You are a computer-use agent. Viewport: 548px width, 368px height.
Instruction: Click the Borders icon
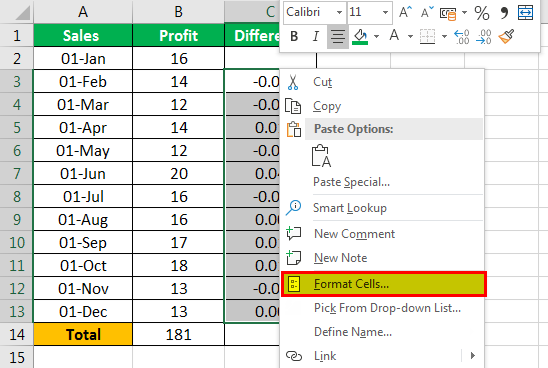coord(427,36)
